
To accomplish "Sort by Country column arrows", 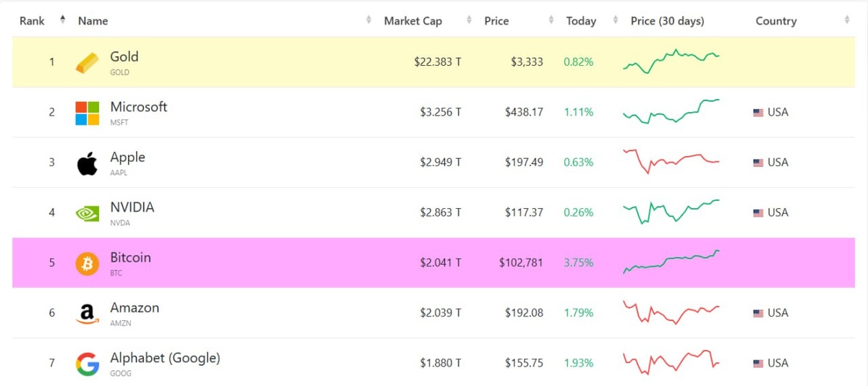I will [x=846, y=20].
